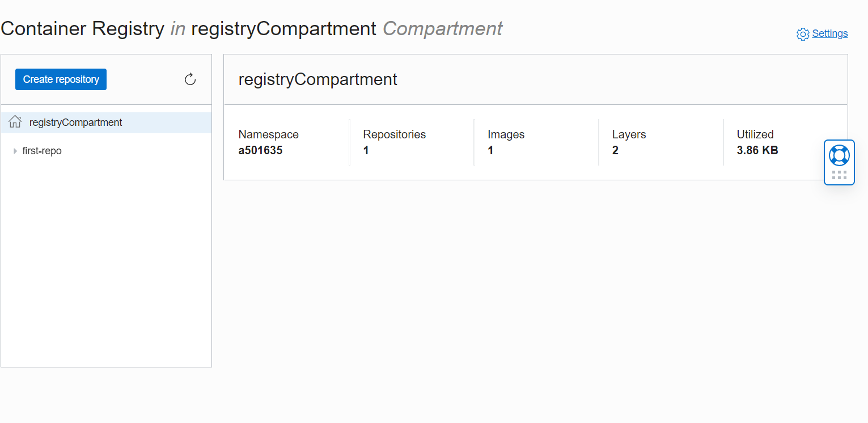Screen dimensions: 868x423
Task: Click the Repositories count
Action: [x=366, y=150]
